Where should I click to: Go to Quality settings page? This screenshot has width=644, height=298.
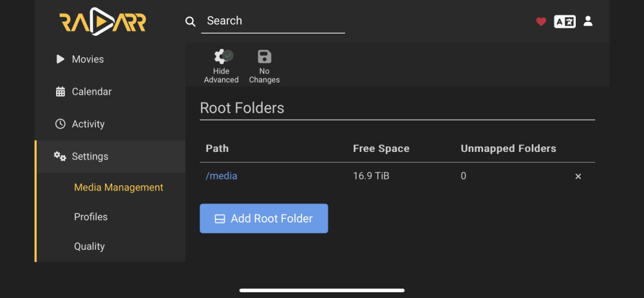pos(89,247)
